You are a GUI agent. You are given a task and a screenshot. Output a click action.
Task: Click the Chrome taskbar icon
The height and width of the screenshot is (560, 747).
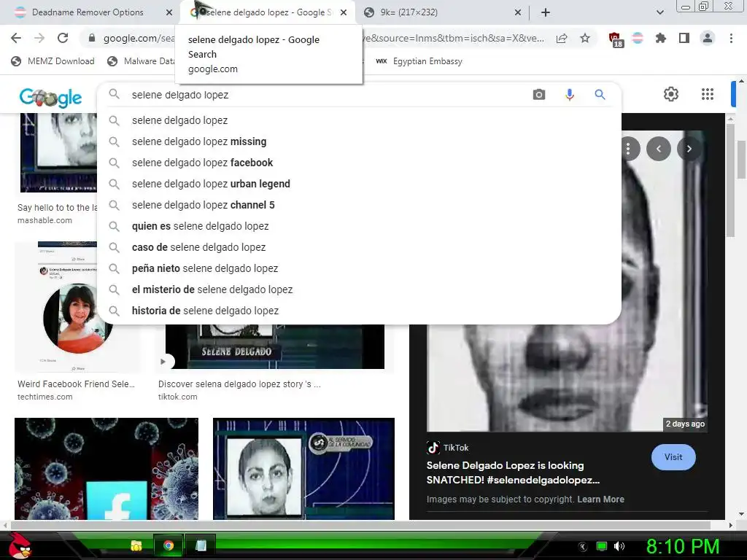169,545
